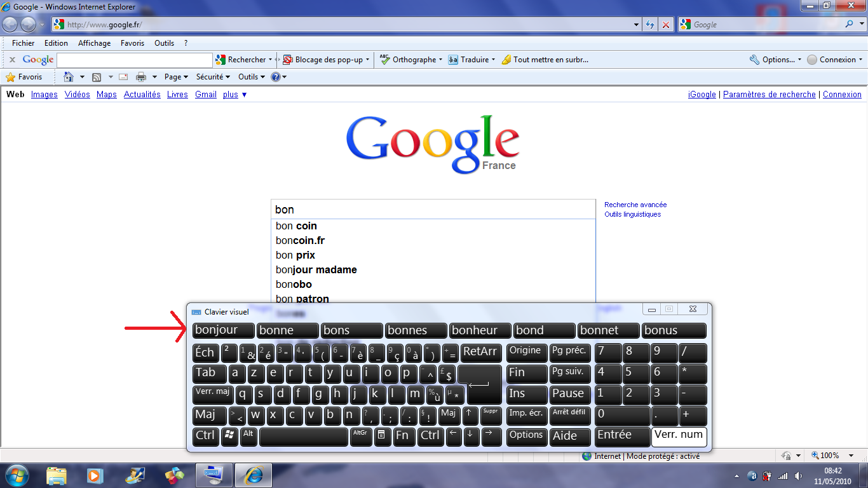Open the recent pages dropdown arrow near Back/Forward
The width and height of the screenshot is (868, 488).
(x=42, y=25)
